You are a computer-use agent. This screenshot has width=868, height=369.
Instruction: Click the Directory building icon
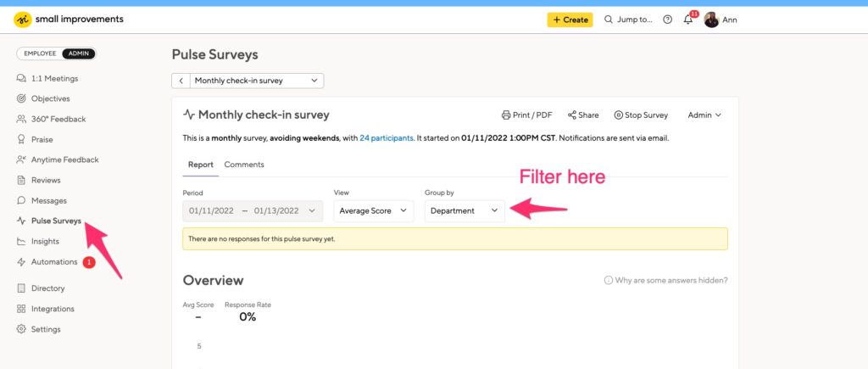[x=21, y=288]
